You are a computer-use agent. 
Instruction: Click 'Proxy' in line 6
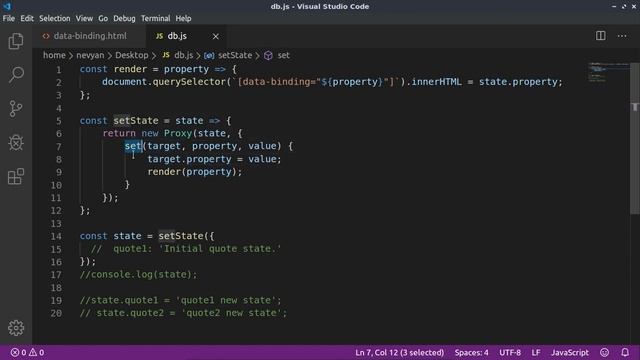178,133
